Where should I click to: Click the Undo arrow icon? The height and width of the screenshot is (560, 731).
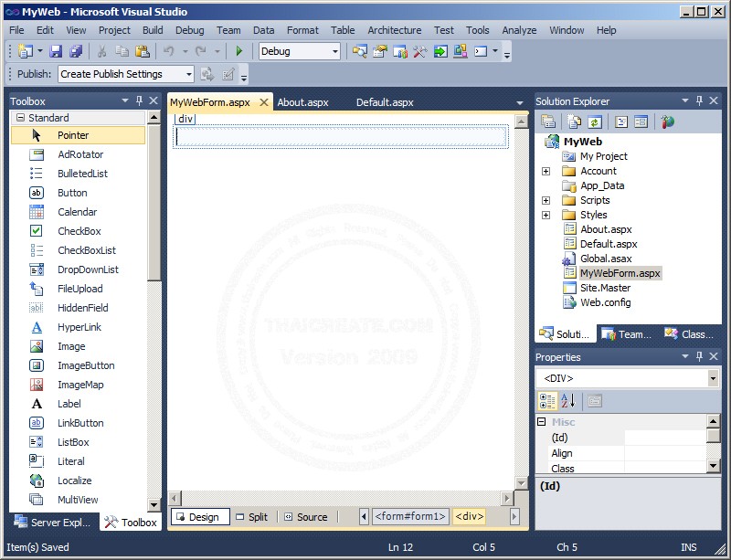pyautogui.click(x=169, y=51)
